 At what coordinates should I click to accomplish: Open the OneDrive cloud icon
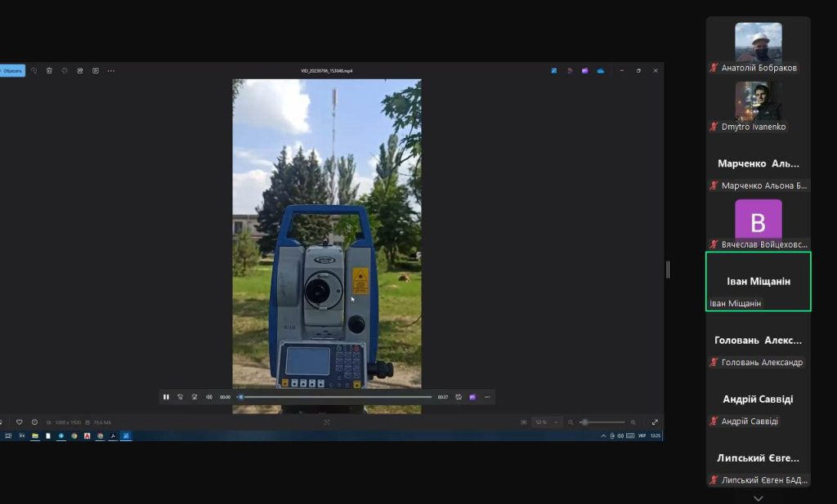coord(601,71)
